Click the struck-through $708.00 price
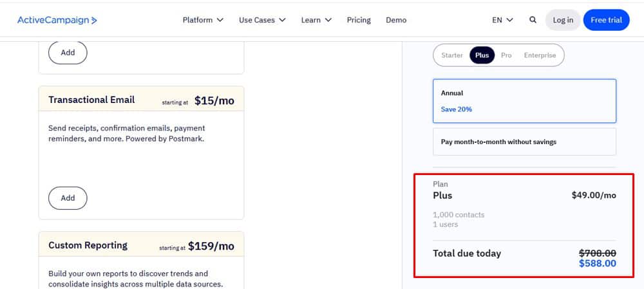The height and width of the screenshot is (289, 644). [x=598, y=254]
